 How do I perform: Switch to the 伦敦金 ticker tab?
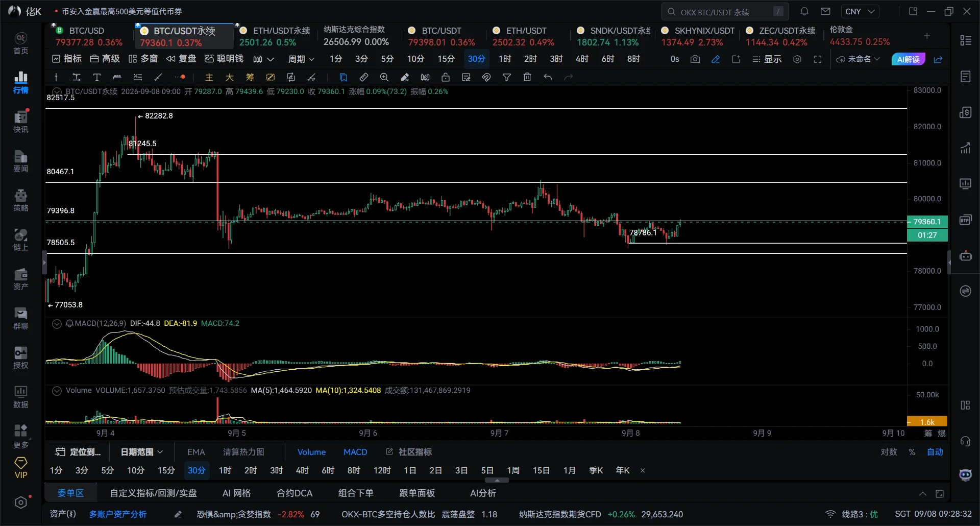click(860, 36)
